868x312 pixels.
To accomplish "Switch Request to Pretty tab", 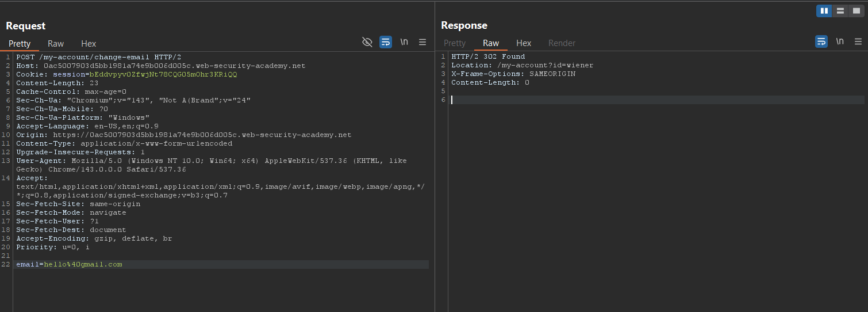I will [x=20, y=44].
